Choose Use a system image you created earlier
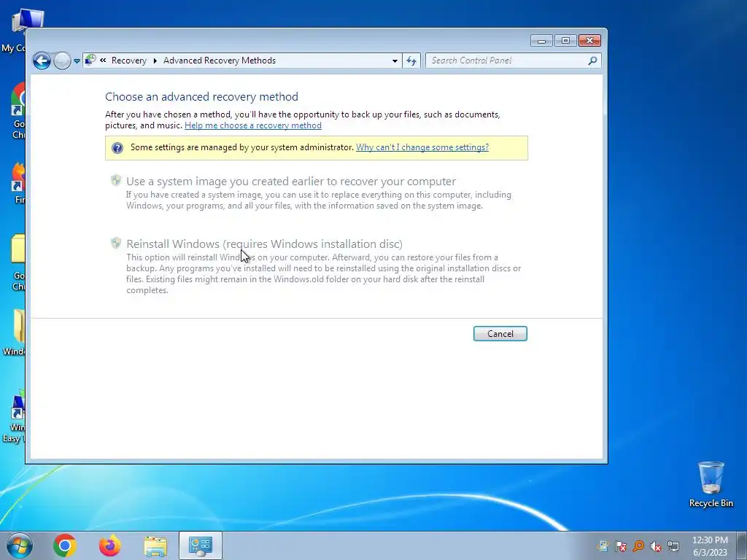The width and height of the screenshot is (747, 560). pos(290,182)
